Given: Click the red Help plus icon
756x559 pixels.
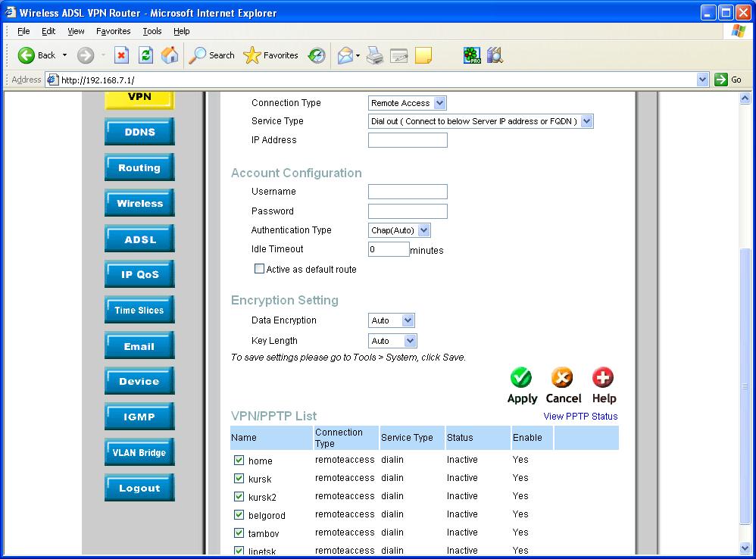Looking at the screenshot, I should coord(603,377).
